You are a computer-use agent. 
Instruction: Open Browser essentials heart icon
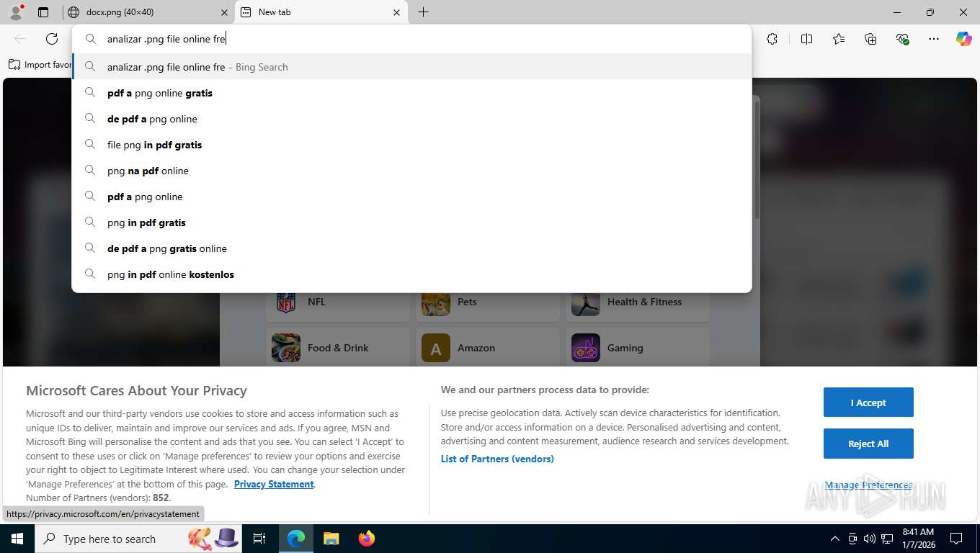pyautogui.click(x=902, y=39)
